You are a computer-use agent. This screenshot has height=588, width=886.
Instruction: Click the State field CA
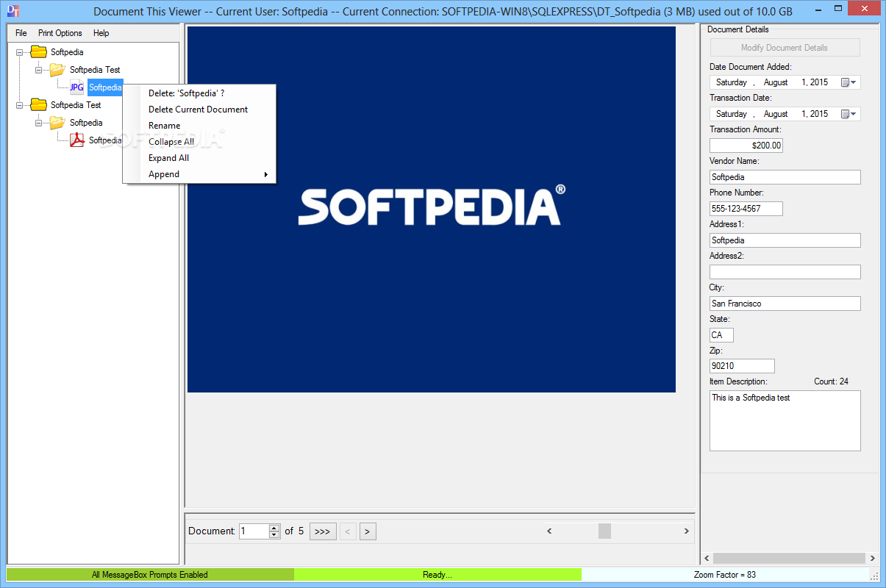721,335
